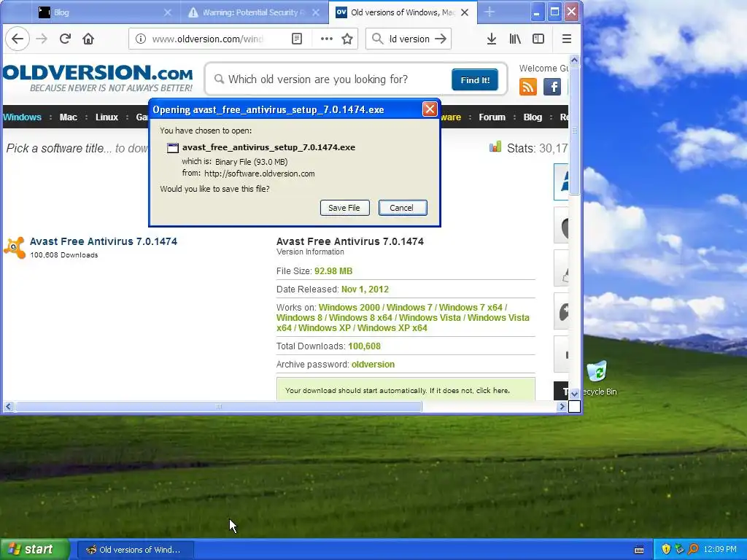The height and width of the screenshot is (560, 747).
Task: Open the downloads panel arrow icon
Action: (x=492, y=39)
